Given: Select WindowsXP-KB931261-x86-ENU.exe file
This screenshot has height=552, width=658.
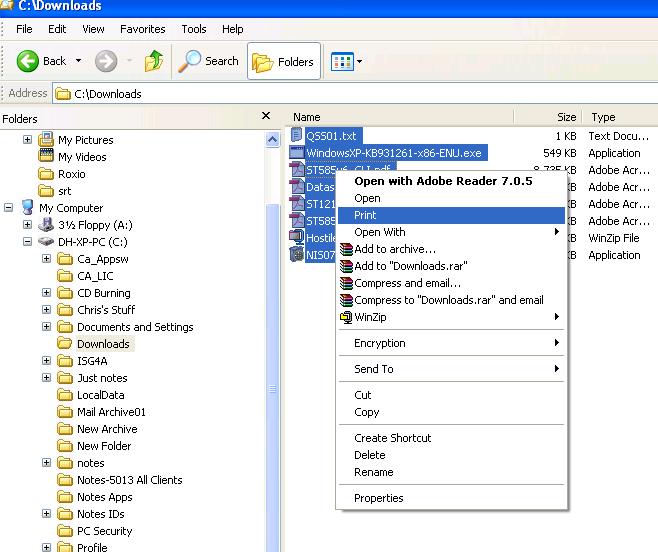Looking at the screenshot, I should tap(389, 153).
